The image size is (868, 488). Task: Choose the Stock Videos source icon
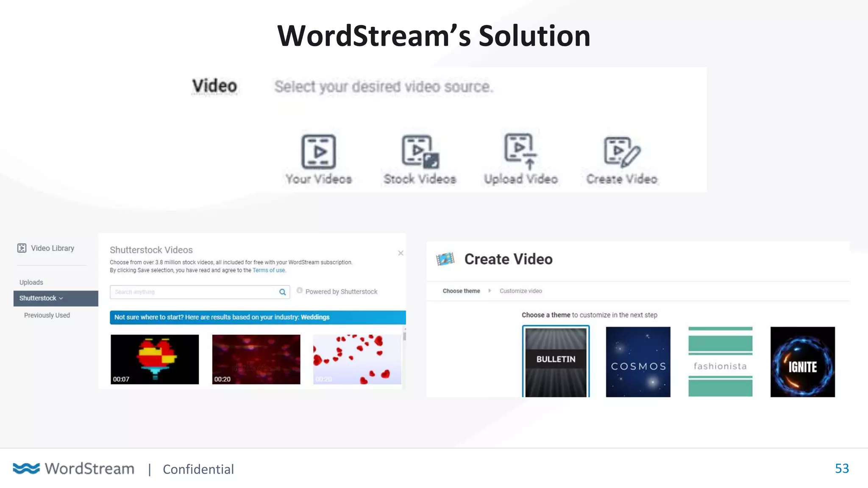click(420, 151)
